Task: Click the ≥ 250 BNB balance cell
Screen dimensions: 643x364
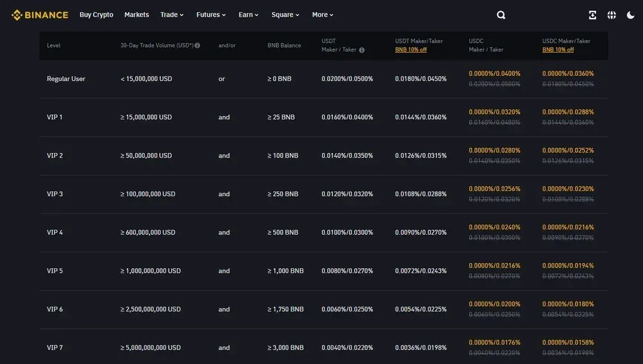Action: [x=282, y=194]
